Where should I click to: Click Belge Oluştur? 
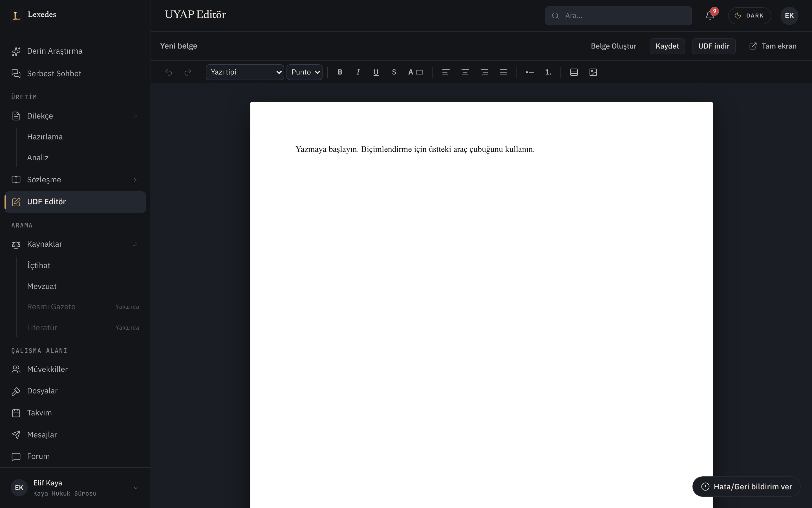pyautogui.click(x=613, y=46)
